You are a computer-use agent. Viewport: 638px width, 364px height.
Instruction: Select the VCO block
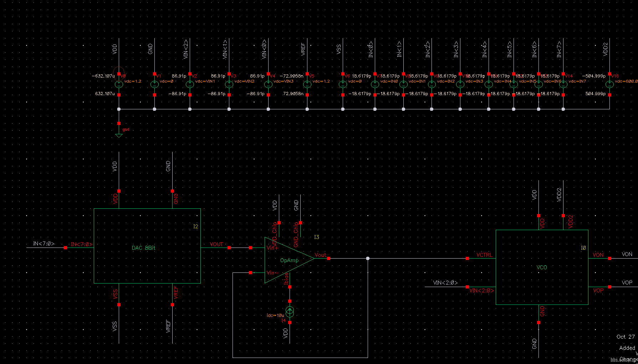[542, 267]
